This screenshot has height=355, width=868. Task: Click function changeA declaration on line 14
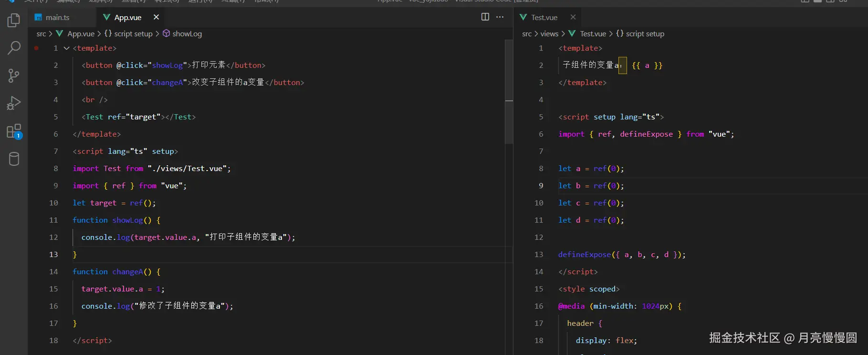tap(116, 272)
